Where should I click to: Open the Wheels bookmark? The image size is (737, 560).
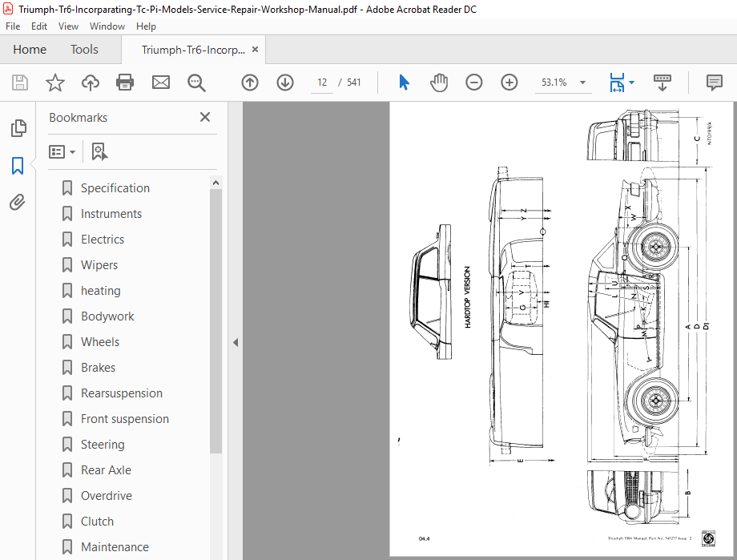pos(100,342)
